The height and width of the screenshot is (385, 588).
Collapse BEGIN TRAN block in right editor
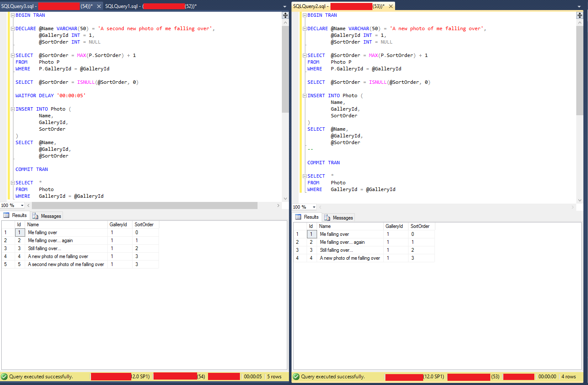(x=304, y=15)
